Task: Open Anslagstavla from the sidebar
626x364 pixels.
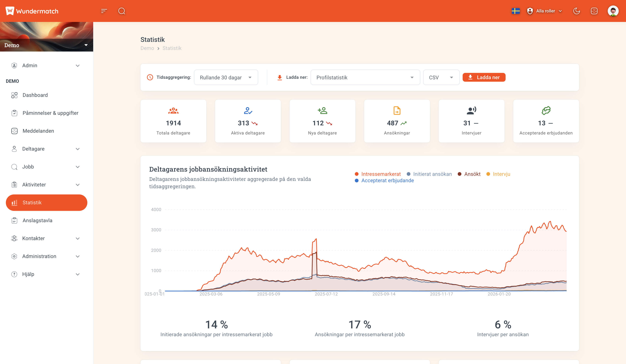Action: pyautogui.click(x=37, y=220)
